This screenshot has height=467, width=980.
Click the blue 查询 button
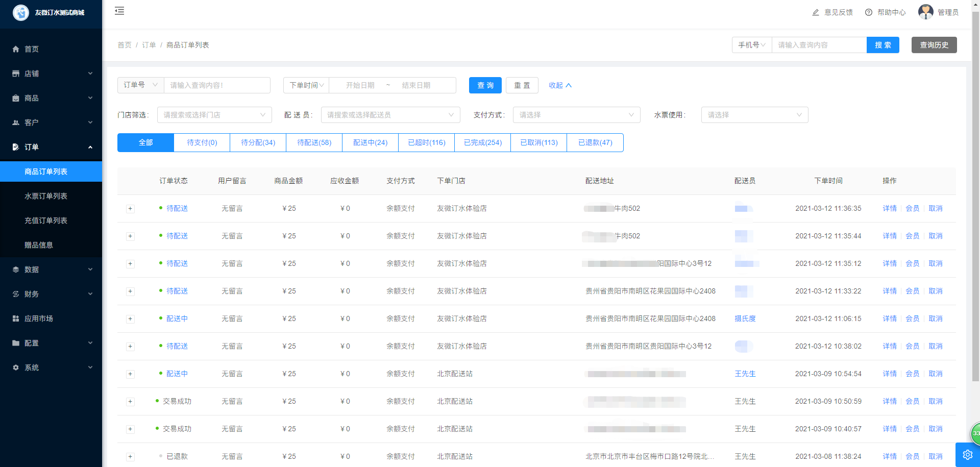pyautogui.click(x=485, y=85)
